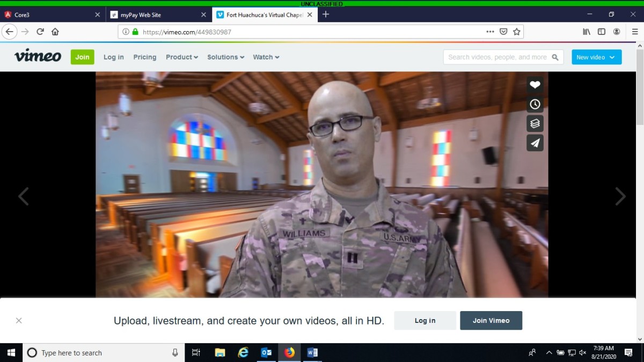Open Vimeo home via the vimeo logo
Screen dimensions: 644x362
[x=37, y=56]
